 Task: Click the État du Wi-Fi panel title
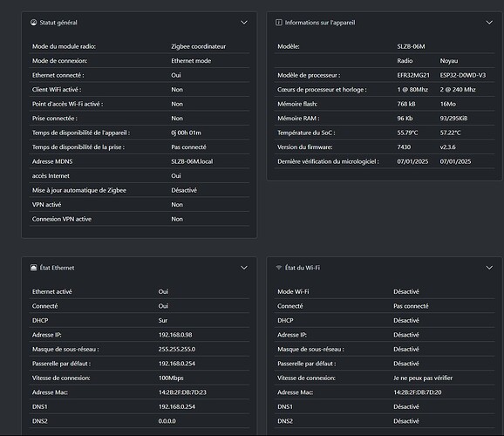click(303, 268)
